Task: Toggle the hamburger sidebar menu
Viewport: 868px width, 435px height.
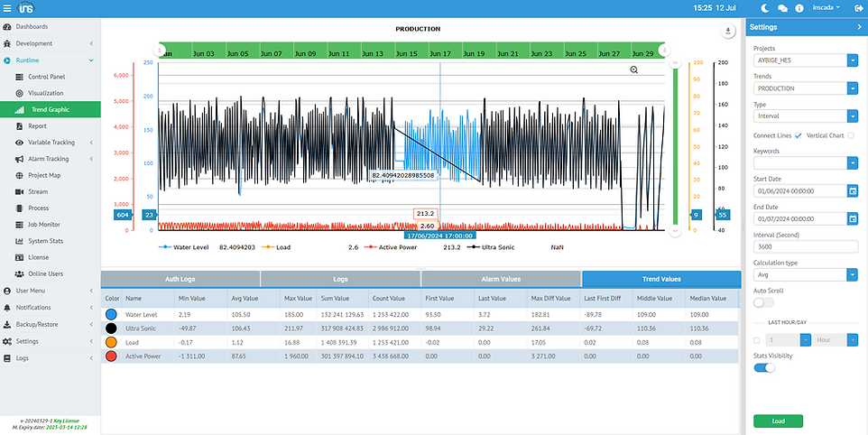Action: (x=7, y=8)
